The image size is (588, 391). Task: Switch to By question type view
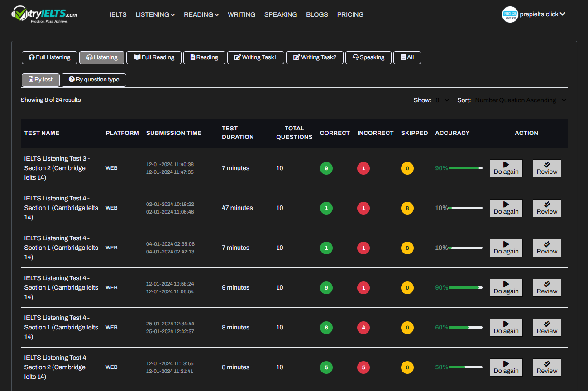[94, 80]
